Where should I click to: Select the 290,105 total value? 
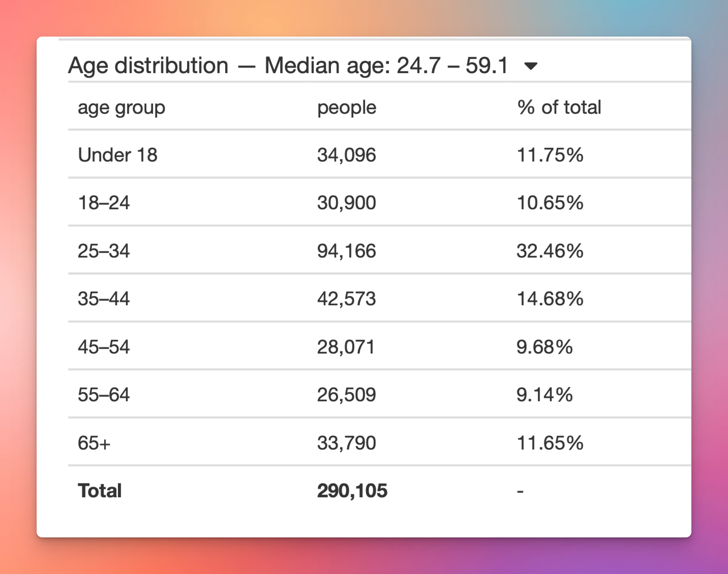[352, 491]
